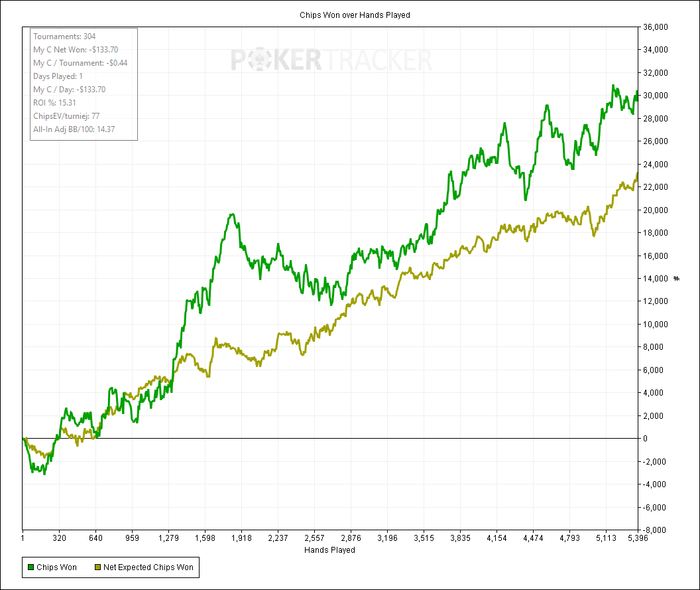Click the 30,000 y-axis label
The height and width of the screenshot is (590, 700).
pyautogui.click(x=655, y=96)
